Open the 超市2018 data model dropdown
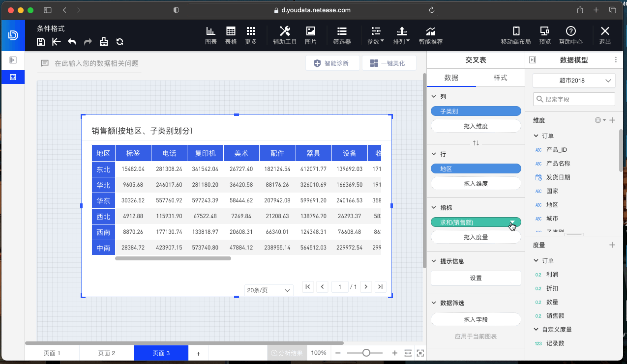The height and width of the screenshot is (364, 627). coord(574,81)
